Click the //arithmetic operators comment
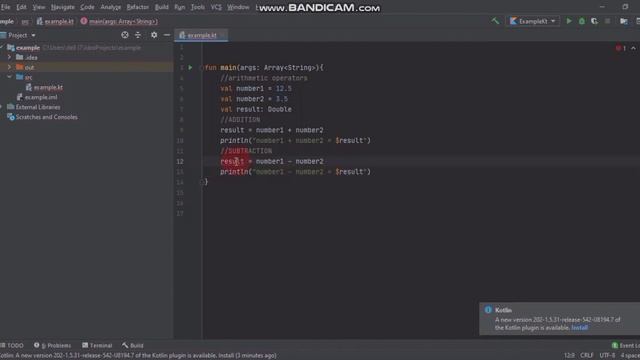The width and height of the screenshot is (640, 360). pos(264,78)
